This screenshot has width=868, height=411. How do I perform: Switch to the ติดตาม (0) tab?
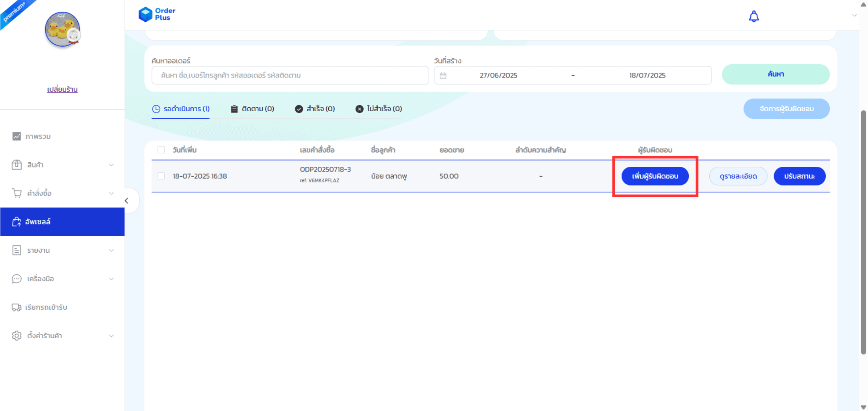tap(253, 109)
